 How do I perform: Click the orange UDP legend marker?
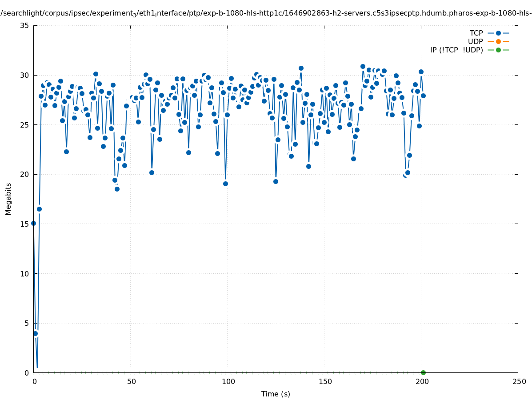(498, 41)
